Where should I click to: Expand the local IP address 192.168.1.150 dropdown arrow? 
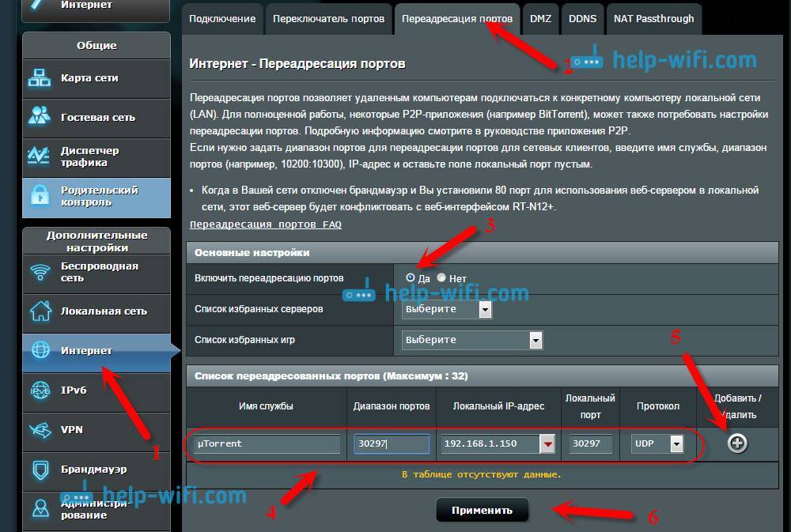tap(547, 443)
